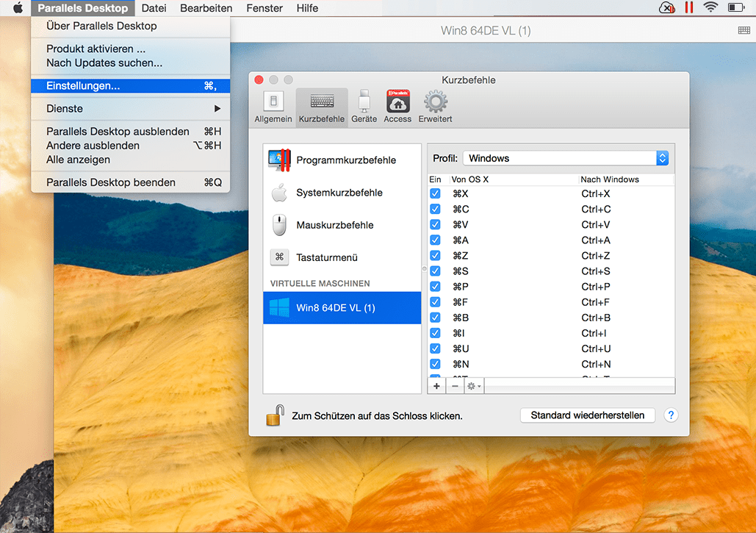Disable the ⌘X to Ctrl+X shortcut
This screenshot has width=756, height=533.
tap(436, 193)
